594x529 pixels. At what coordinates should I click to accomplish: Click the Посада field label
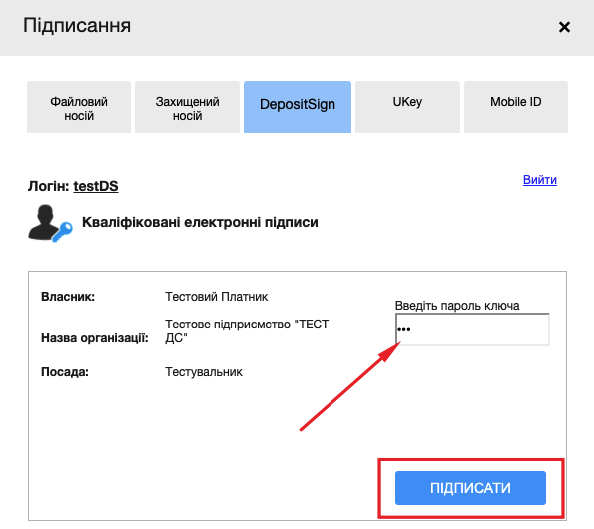(x=65, y=372)
